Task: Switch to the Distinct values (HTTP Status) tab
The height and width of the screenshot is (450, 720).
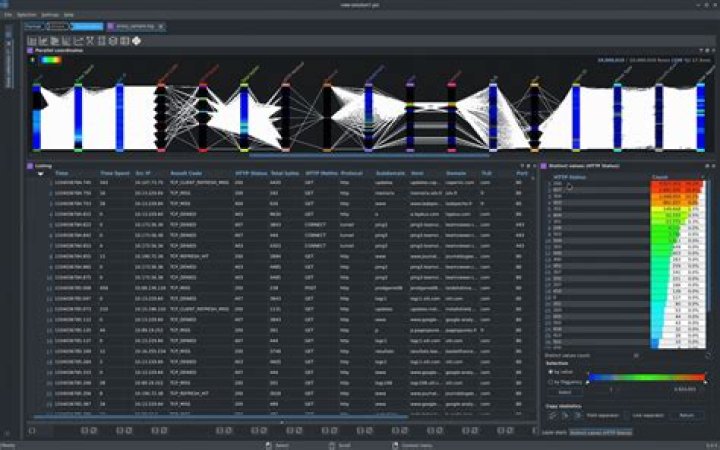Action: coord(601,433)
